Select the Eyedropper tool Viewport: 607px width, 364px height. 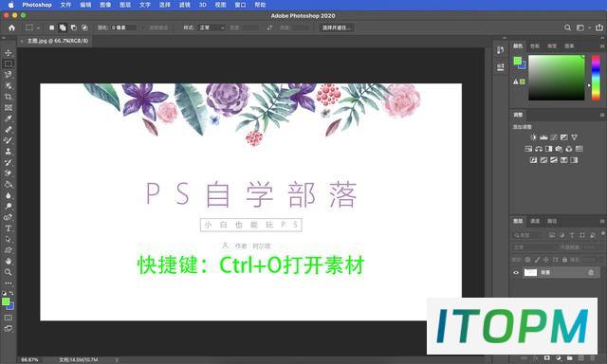pos(9,118)
